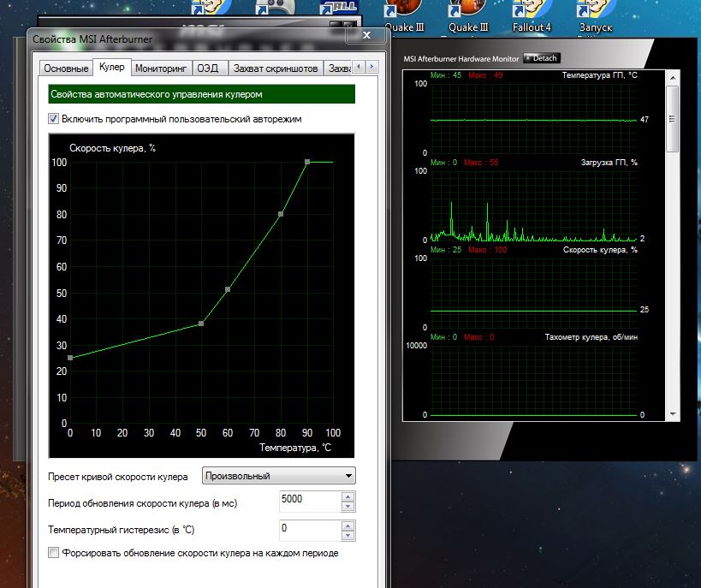Disable the user-defined software auto fan mode
Image resolution: width=701 pixels, height=588 pixels.
click(x=54, y=119)
